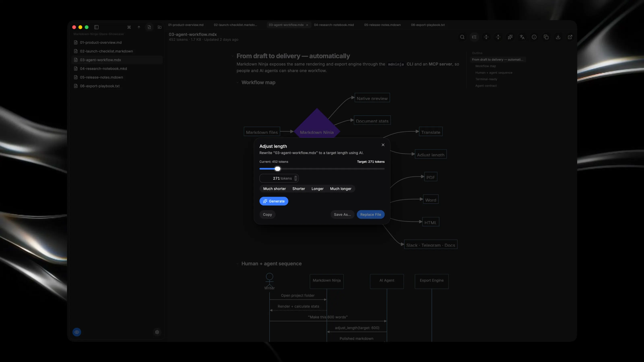Screen dimensions: 644x362
Task: Switch to the 02-launch-checklist.markdo... tab
Action: (235, 25)
